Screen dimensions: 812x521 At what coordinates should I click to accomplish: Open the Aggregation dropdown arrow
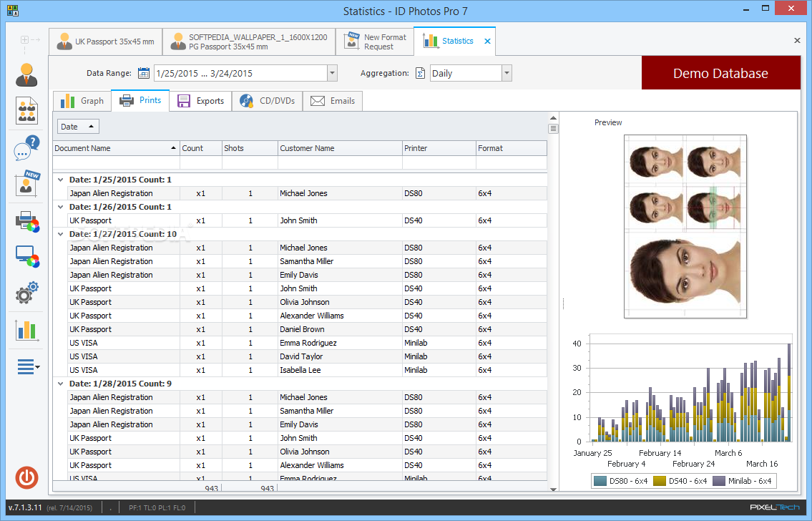point(507,73)
